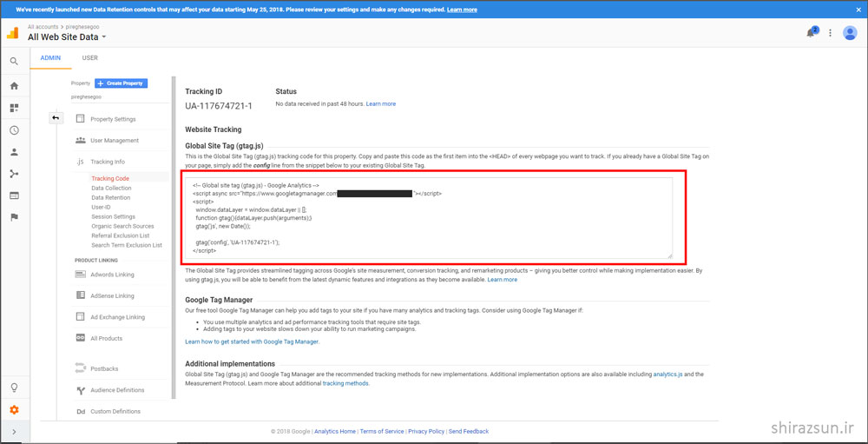The image size is (868, 444).
Task: Expand Audience Definitions
Action: [x=117, y=390]
